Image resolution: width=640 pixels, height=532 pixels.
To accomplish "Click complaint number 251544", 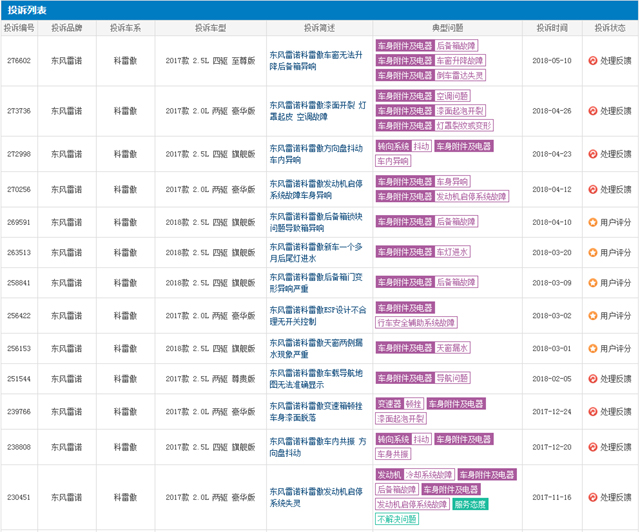I will point(19,379).
